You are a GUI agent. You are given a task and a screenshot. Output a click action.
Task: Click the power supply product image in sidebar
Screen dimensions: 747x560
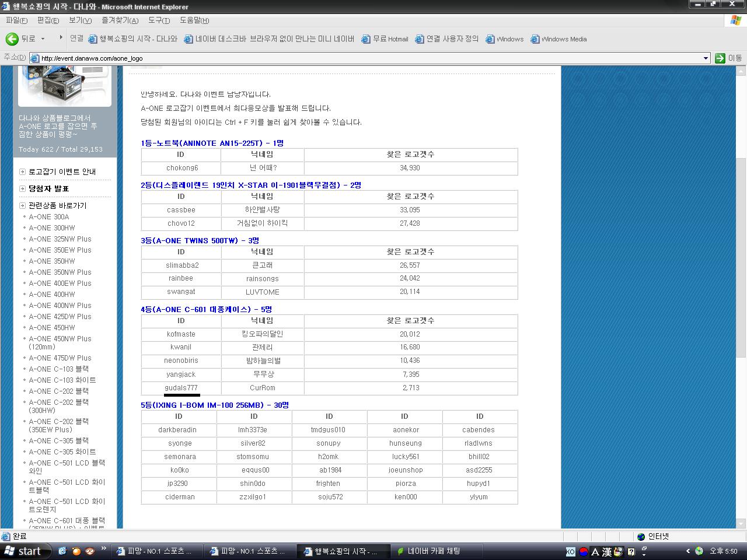click(65, 86)
